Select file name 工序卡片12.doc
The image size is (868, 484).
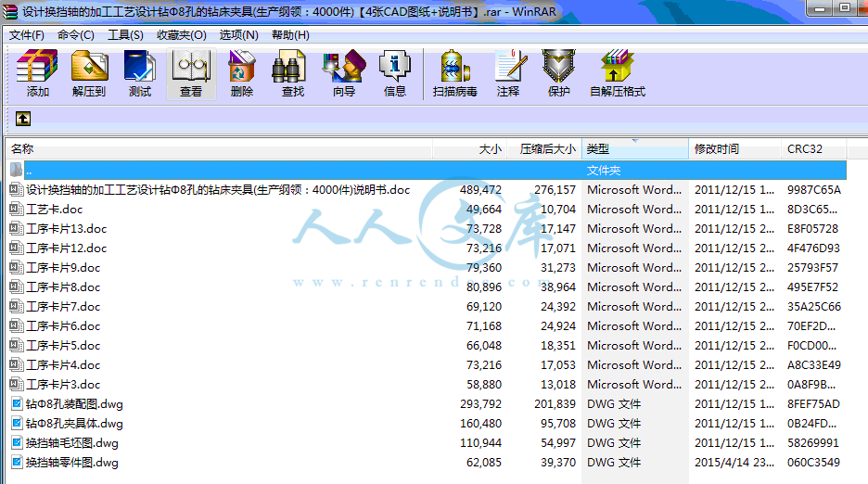pyautogui.click(x=67, y=248)
